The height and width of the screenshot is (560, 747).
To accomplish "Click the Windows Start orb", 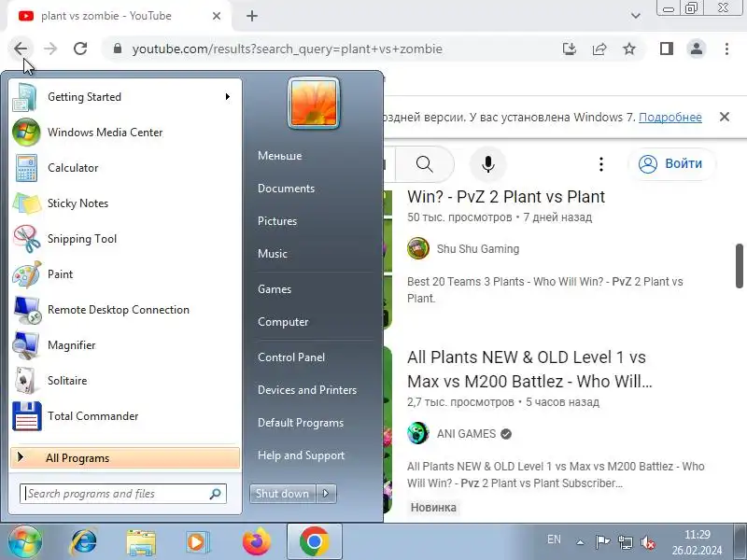I will [25, 542].
